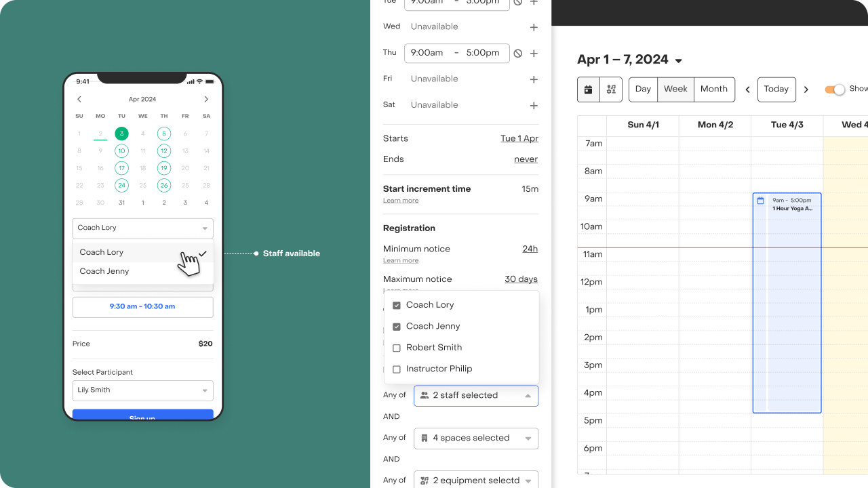Go to next month on phone calendar
This screenshot has width=868, height=488.
click(206, 99)
